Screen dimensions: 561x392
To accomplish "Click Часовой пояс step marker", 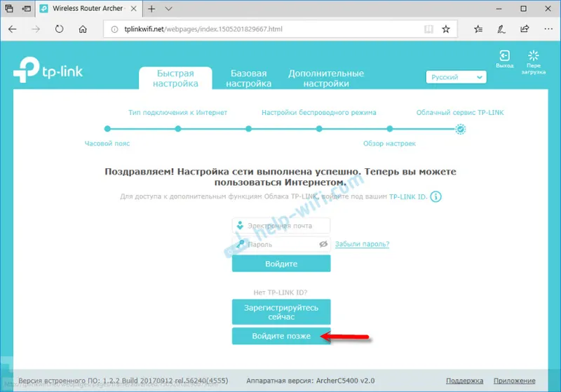I will 107,129.
